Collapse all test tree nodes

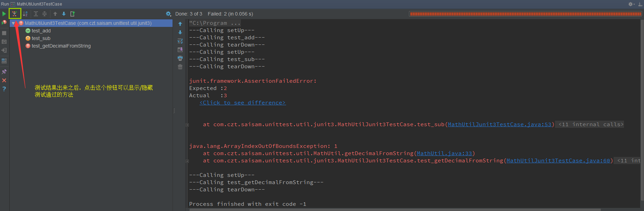45,14
